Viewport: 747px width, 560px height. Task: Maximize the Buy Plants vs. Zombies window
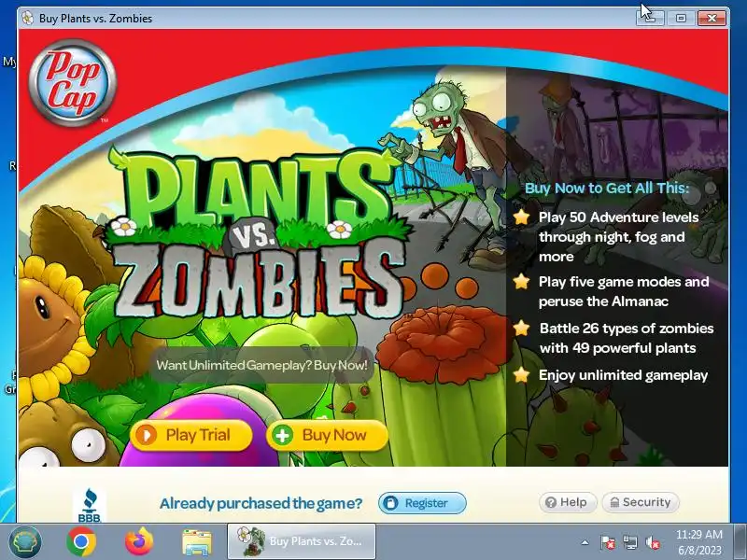point(681,18)
